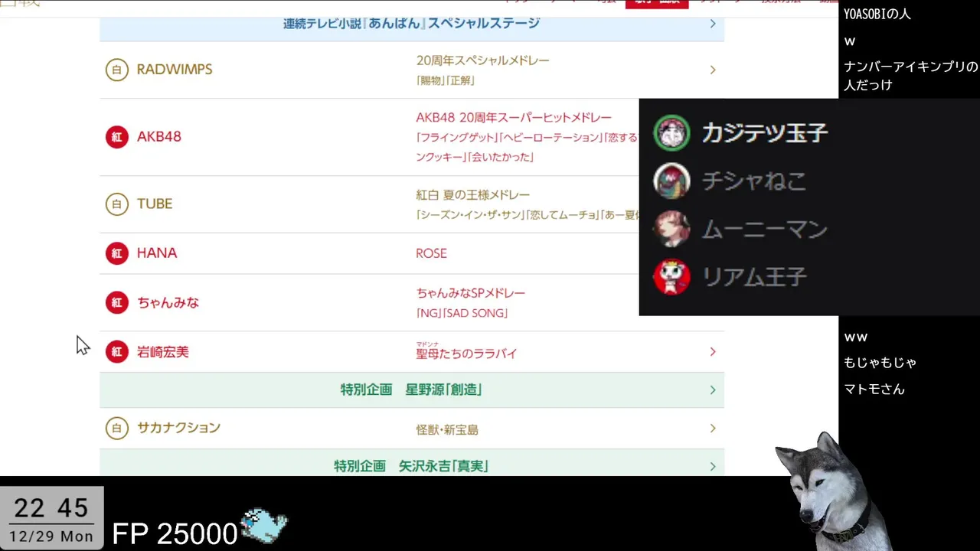
Task: Click the name カジテツ玉子 in overlay
Action: (765, 133)
